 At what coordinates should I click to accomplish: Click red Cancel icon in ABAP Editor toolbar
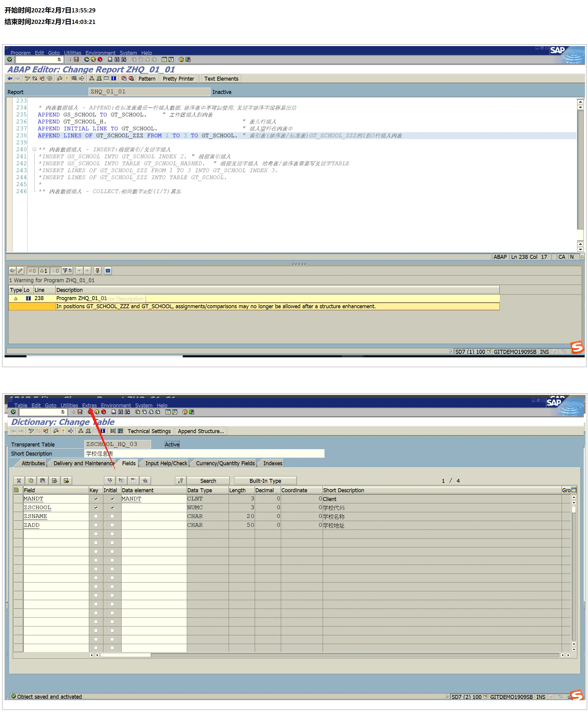100,60
